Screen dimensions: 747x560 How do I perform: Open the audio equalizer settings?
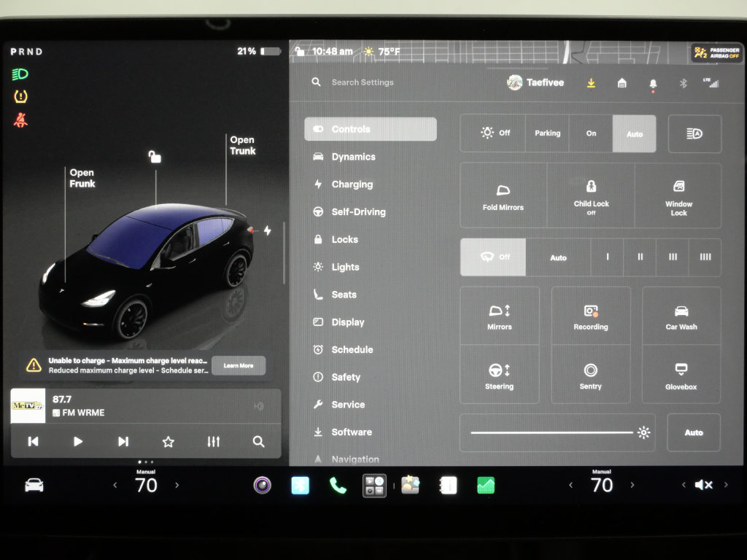click(x=214, y=441)
